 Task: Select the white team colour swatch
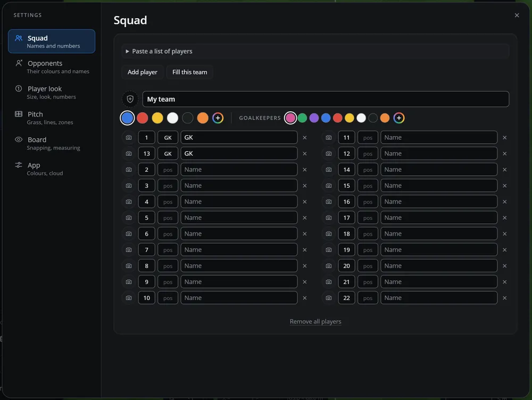pos(172,118)
